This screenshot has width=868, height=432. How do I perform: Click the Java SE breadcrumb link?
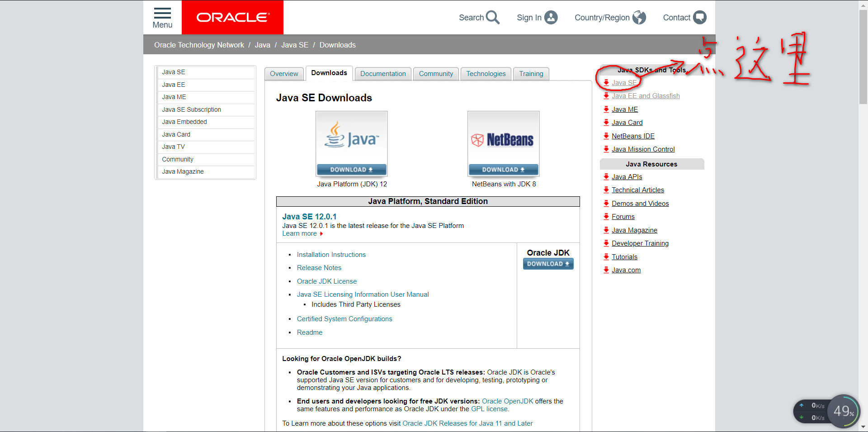pos(295,45)
